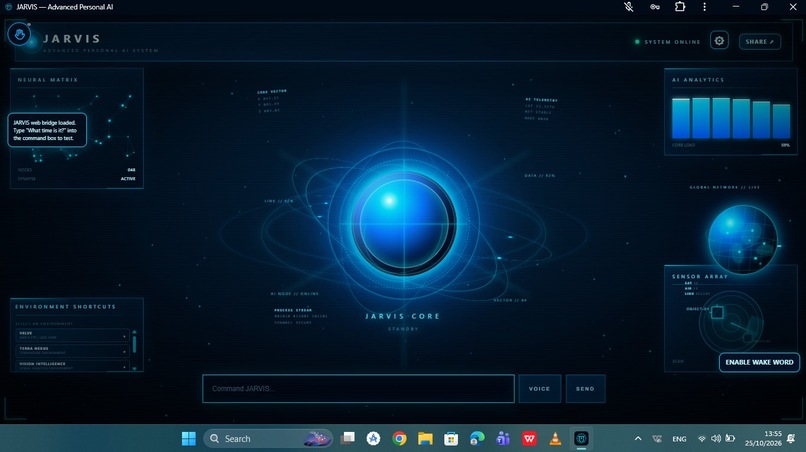Click the ACTIVE synapse value
Viewport: 806px width, 452px height.
pos(128,179)
